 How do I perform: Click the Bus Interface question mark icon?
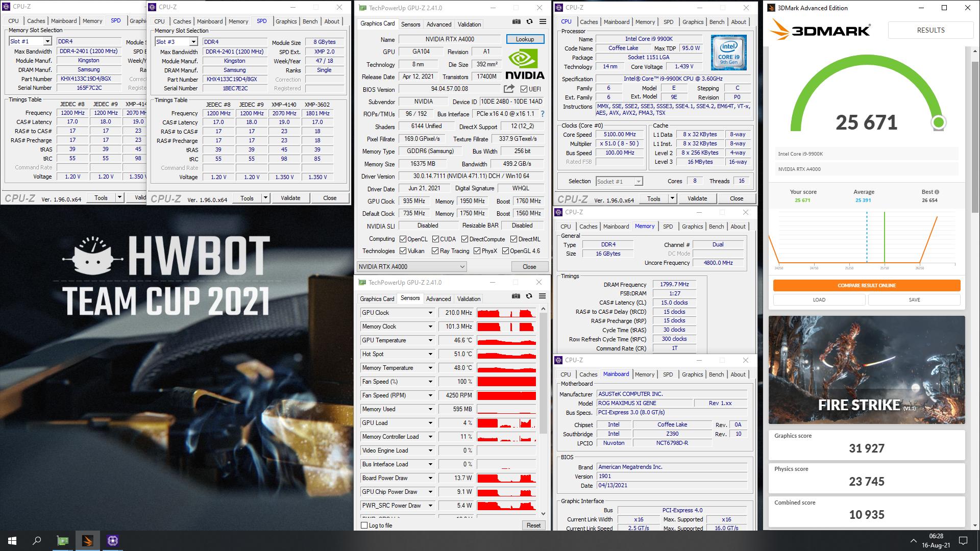tap(543, 114)
